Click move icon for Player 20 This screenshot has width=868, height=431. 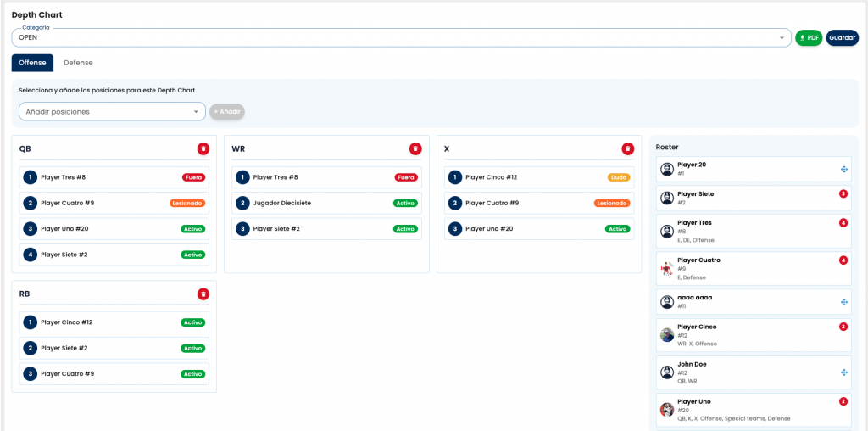click(x=843, y=170)
